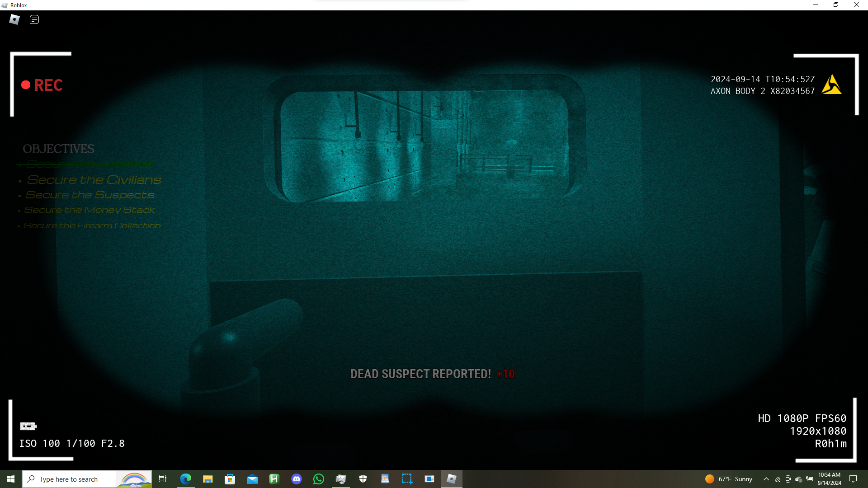Click the red REC indicator

[x=42, y=85]
